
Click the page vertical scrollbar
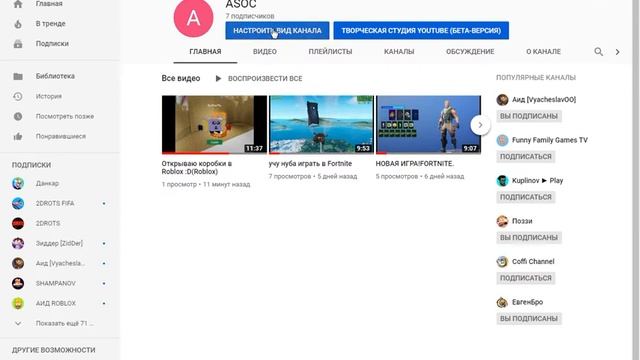pos(636,180)
